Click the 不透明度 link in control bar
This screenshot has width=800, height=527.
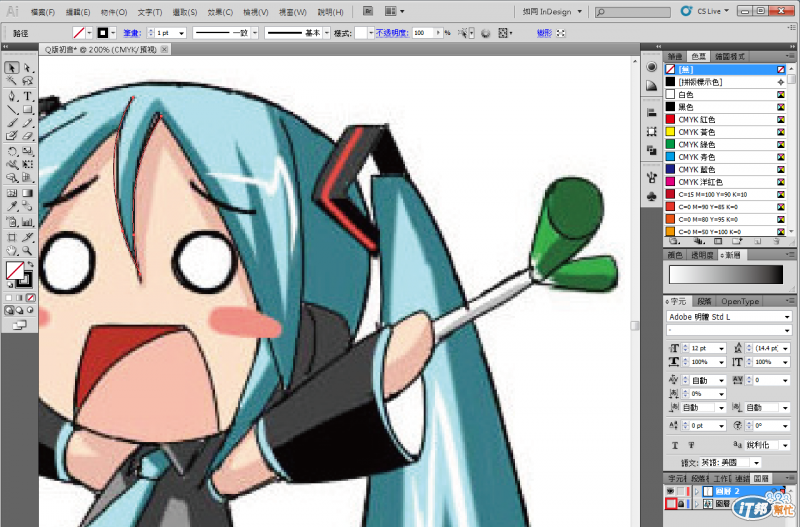pyautogui.click(x=392, y=33)
